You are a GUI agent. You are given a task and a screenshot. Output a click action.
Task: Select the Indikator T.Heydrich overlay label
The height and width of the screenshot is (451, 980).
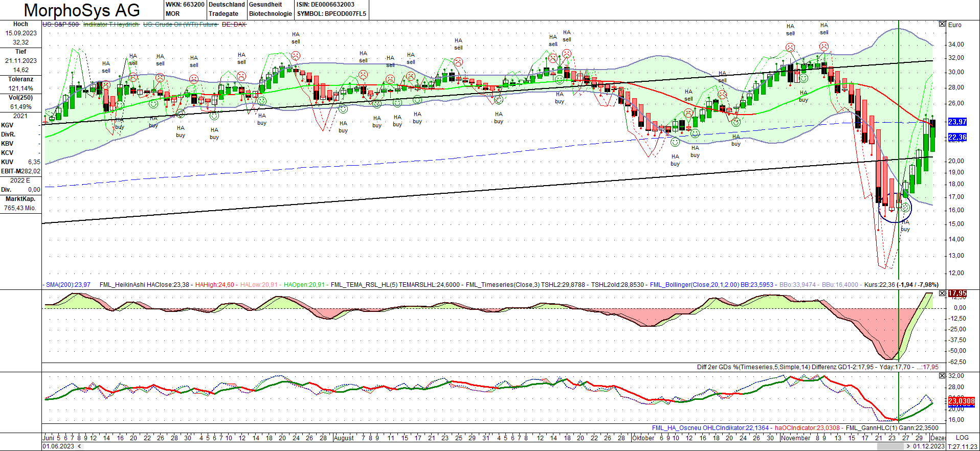click(x=111, y=25)
